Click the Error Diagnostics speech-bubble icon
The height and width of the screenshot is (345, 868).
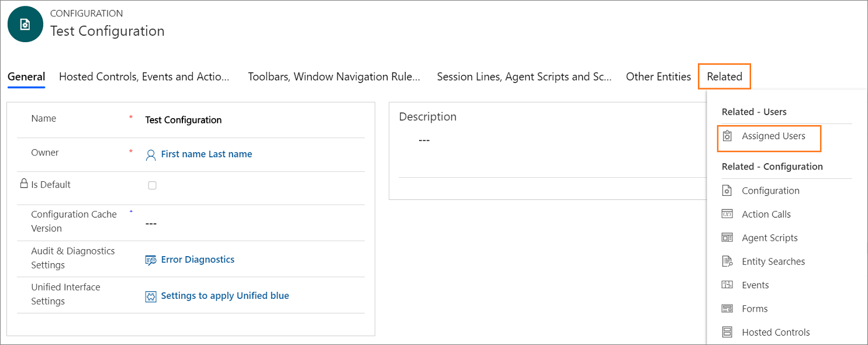(x=151, y=259)
